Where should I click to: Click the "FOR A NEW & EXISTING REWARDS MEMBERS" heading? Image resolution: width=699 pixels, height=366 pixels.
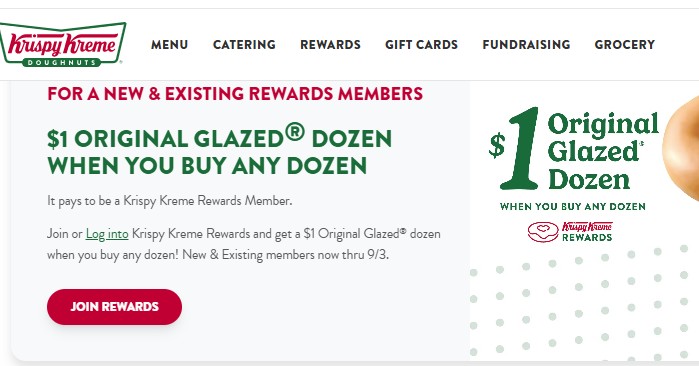click(235, 94)
